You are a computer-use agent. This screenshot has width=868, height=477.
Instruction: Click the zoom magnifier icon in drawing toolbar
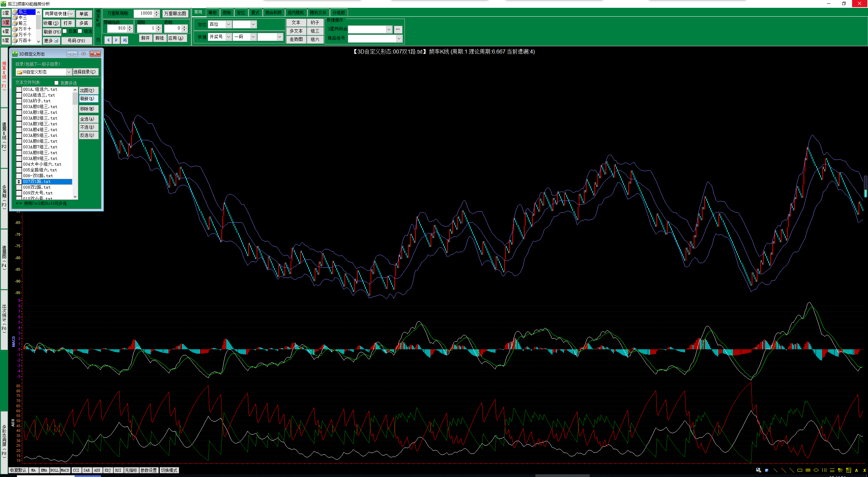[x=758, y=470]
